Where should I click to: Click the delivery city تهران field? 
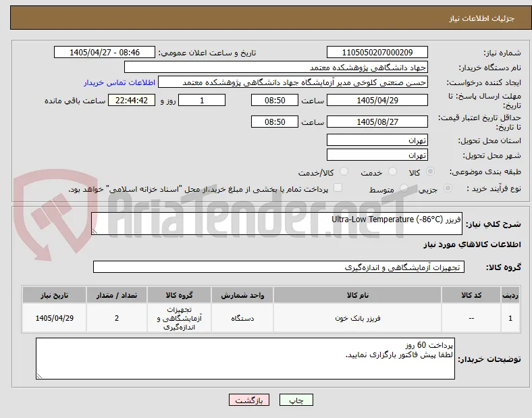pyautogui.click(x=377, y=155)
